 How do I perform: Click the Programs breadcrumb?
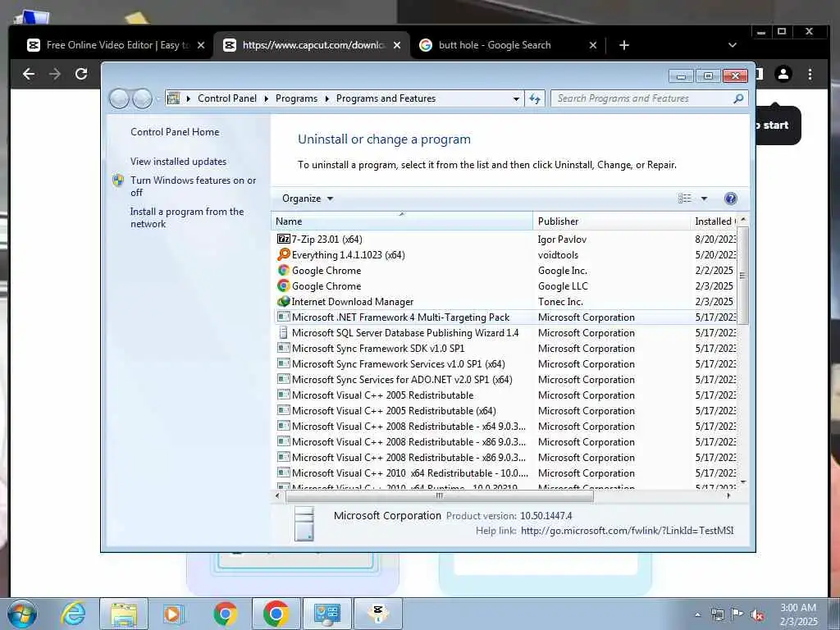(x=296, y=98)
